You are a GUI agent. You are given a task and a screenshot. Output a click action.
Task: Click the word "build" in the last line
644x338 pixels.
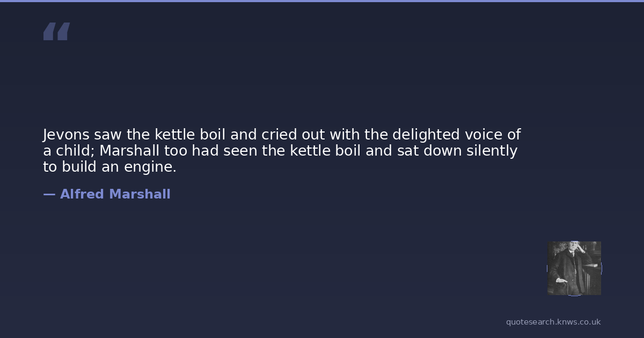point(78,167)
